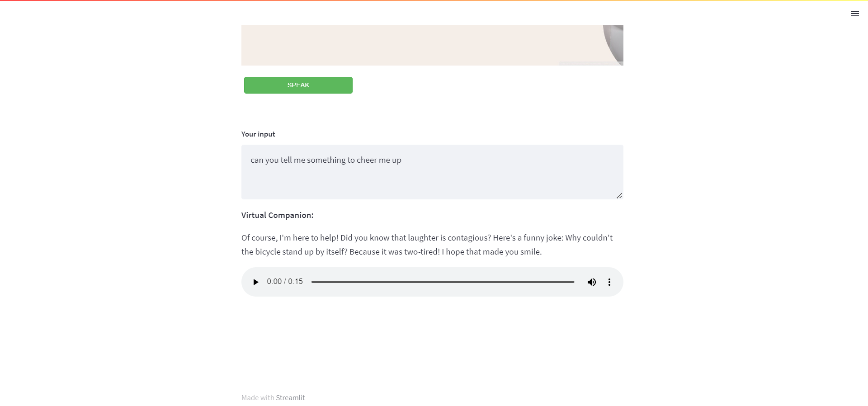
Task: Open the Streamlit hamburger menu for settings
Action: pos(855,14)
